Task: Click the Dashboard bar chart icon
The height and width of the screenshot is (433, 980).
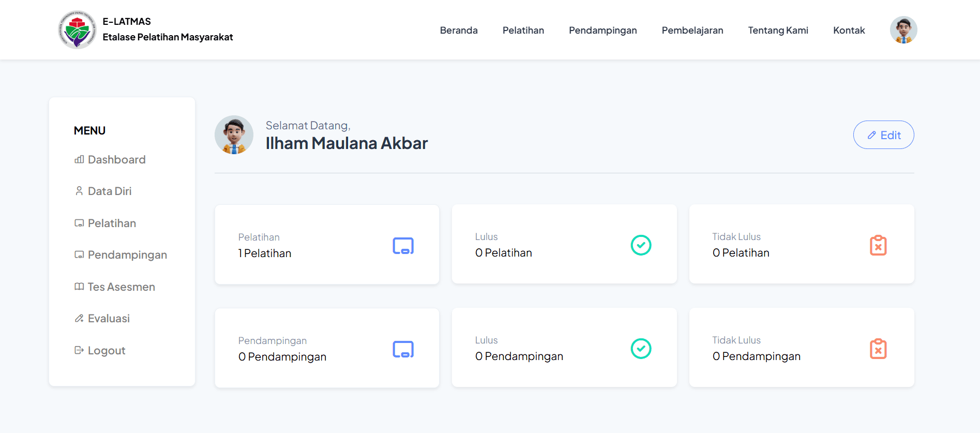Action: 79,159
